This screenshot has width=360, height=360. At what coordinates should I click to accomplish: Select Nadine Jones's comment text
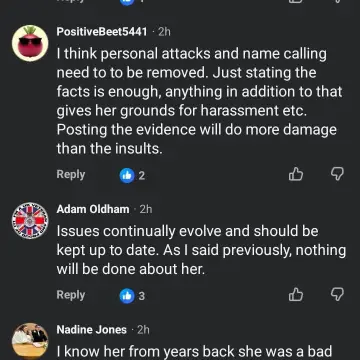pos(194,352)
